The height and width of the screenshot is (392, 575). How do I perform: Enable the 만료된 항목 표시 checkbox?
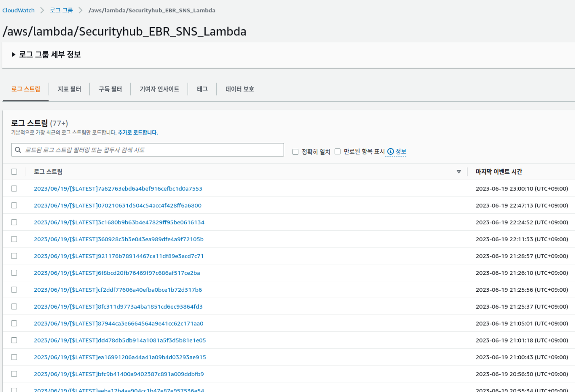[338, 152]
